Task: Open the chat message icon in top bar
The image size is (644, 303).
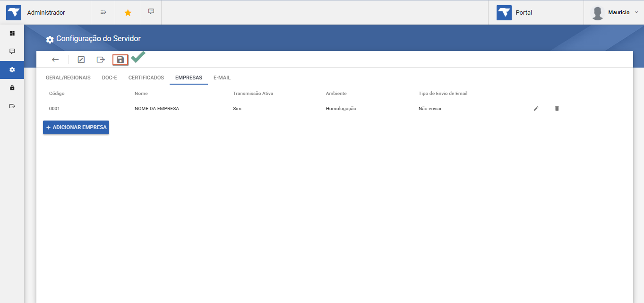Action: click(151, 11)
